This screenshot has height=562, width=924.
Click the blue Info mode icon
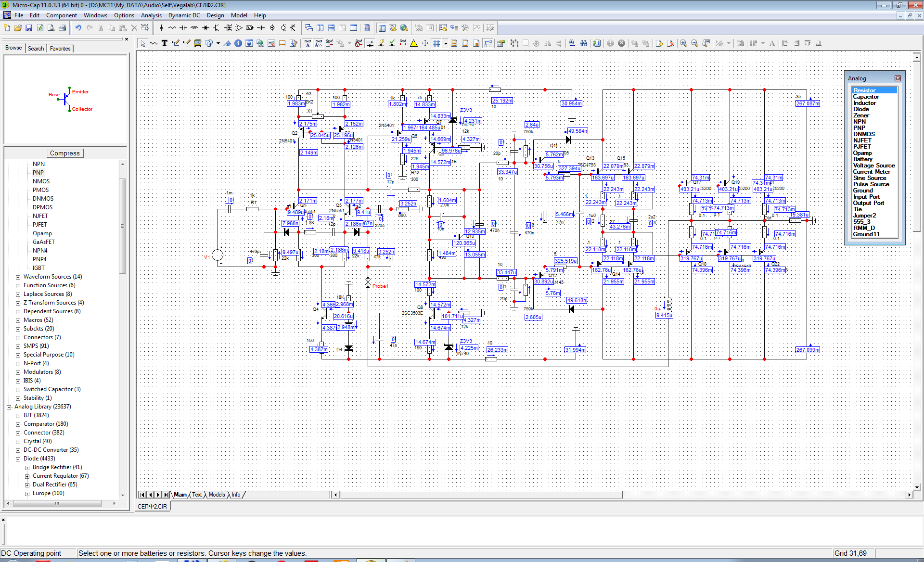(238, 43)
